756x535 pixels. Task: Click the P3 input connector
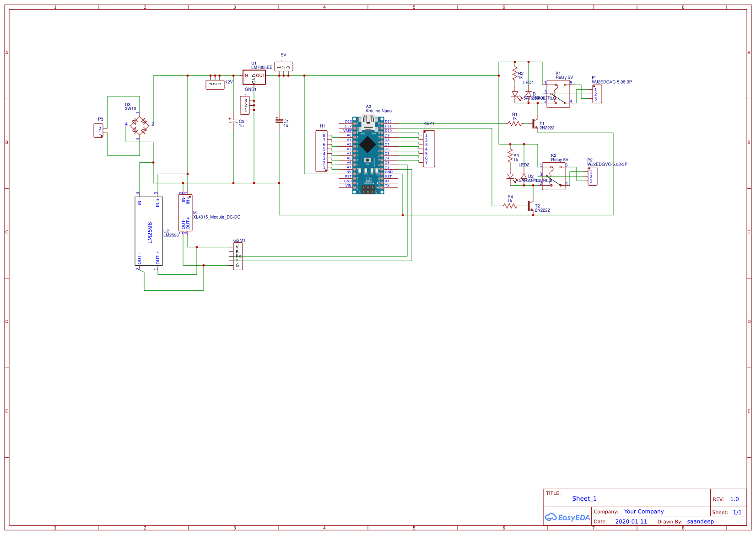[99, 131]
